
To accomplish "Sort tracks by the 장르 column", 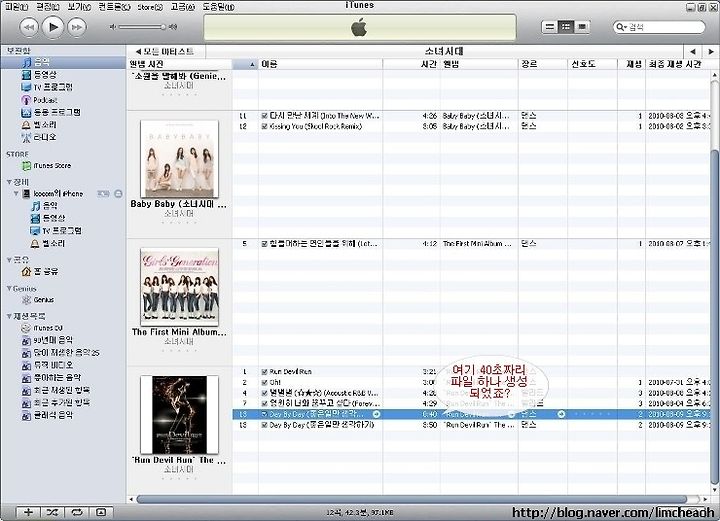I will coord(543,64).
